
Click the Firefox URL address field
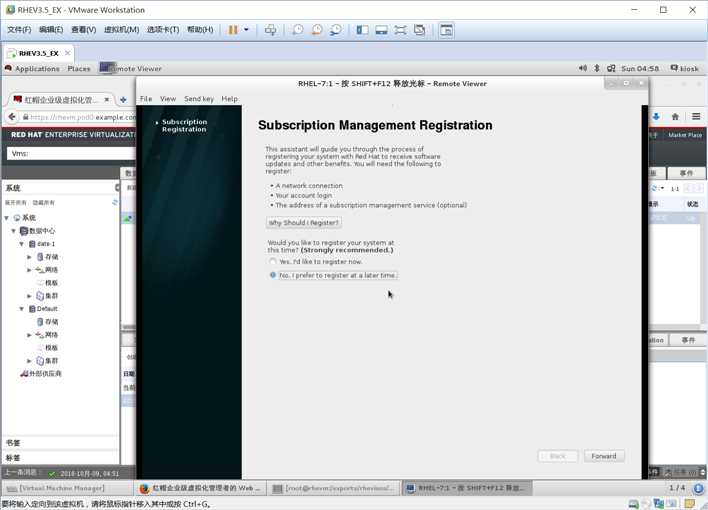click(x=79, y=117)
